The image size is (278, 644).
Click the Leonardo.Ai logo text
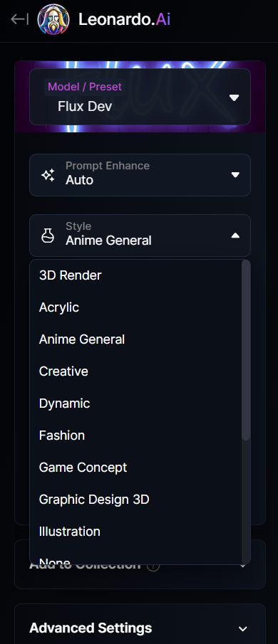click(124, 19)
